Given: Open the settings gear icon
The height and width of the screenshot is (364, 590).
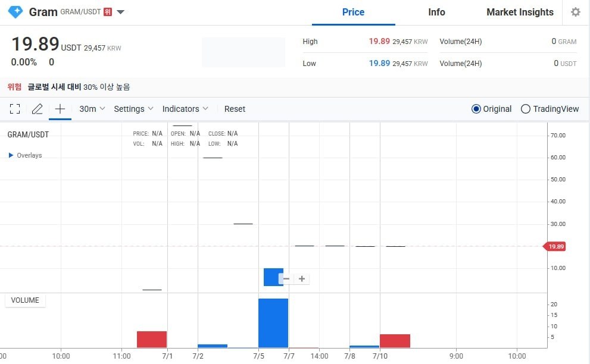Looking at the screenshot, I should 575,12.
